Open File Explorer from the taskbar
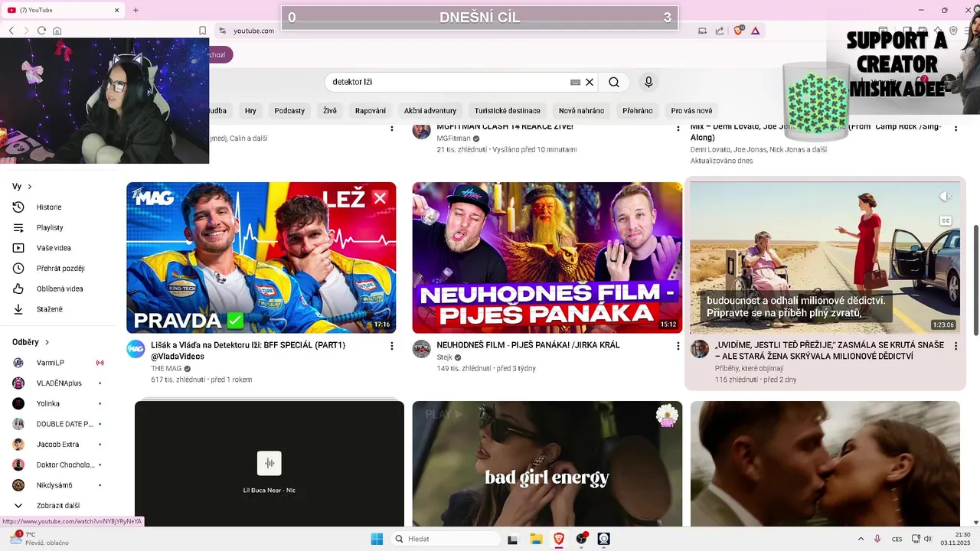The image size is (980, 551). coord(536,539)
